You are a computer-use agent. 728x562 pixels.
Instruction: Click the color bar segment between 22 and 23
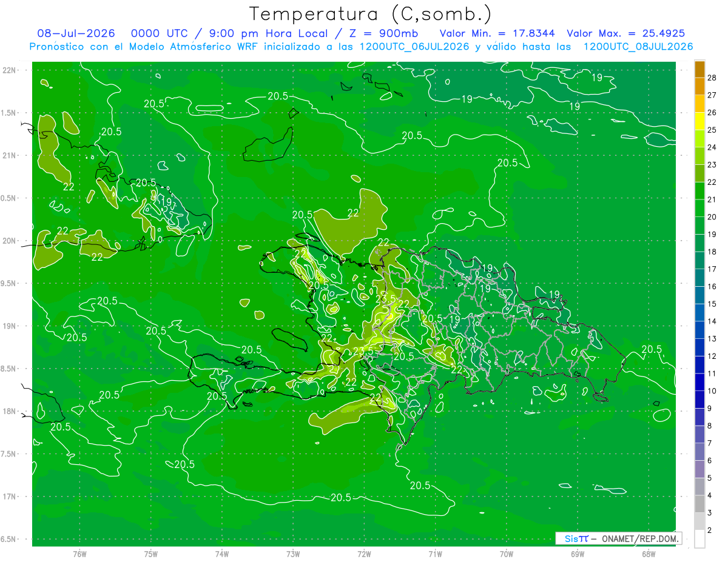pyautogui.click(x=699, y=173)
